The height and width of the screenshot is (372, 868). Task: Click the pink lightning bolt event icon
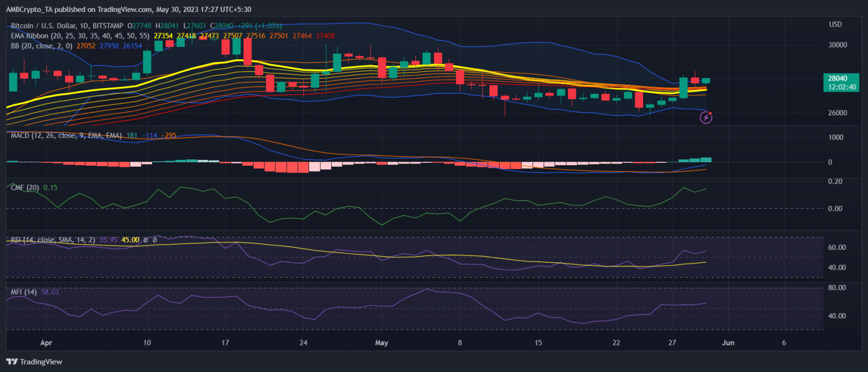coord(706,117)
